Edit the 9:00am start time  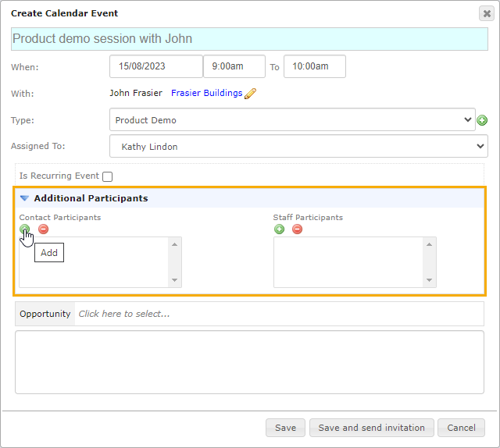tap(234, 66)
